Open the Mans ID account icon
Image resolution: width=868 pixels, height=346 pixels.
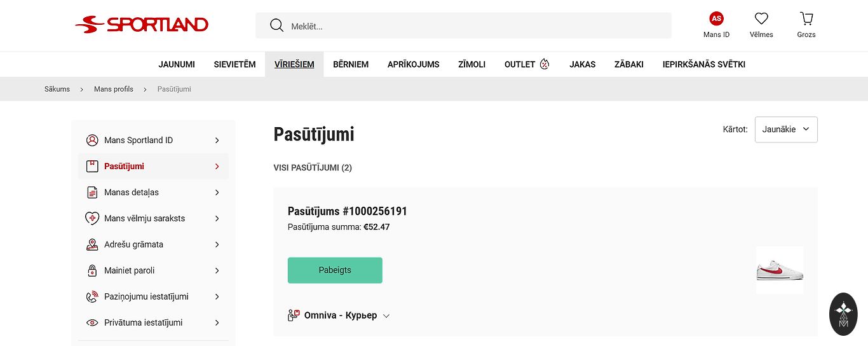(716, 18)
